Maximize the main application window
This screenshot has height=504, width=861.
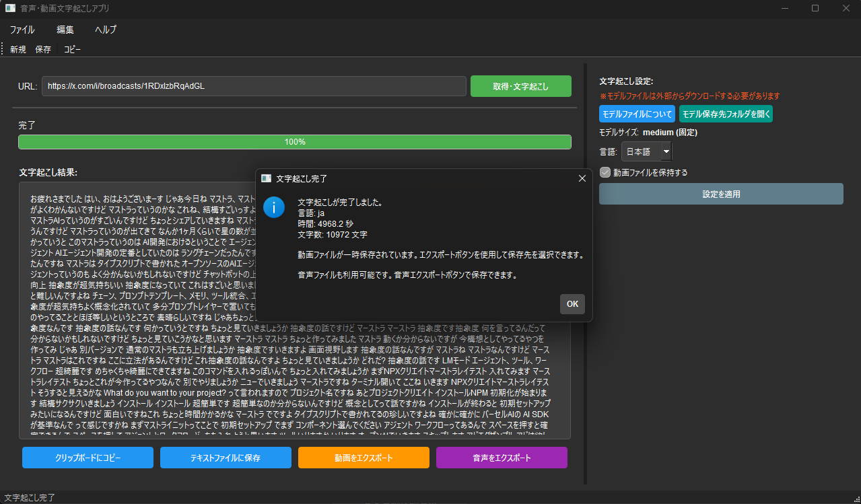pyautogui.click(x=815, y=8)
